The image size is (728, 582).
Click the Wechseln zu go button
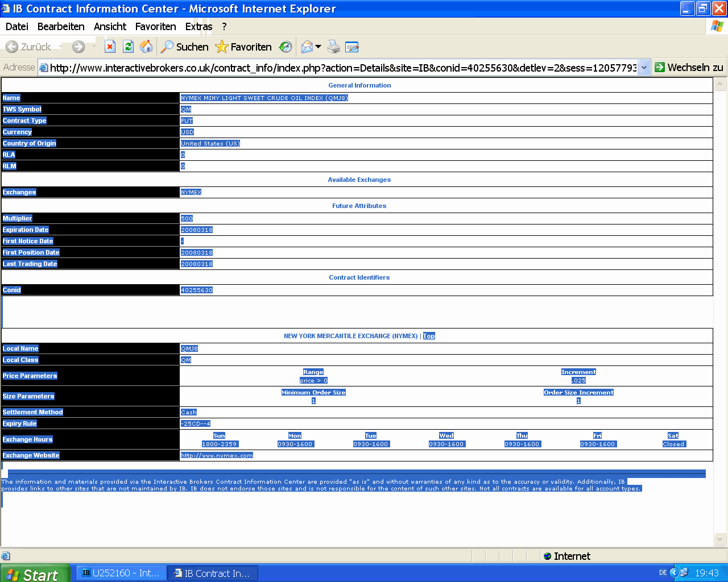689,68
